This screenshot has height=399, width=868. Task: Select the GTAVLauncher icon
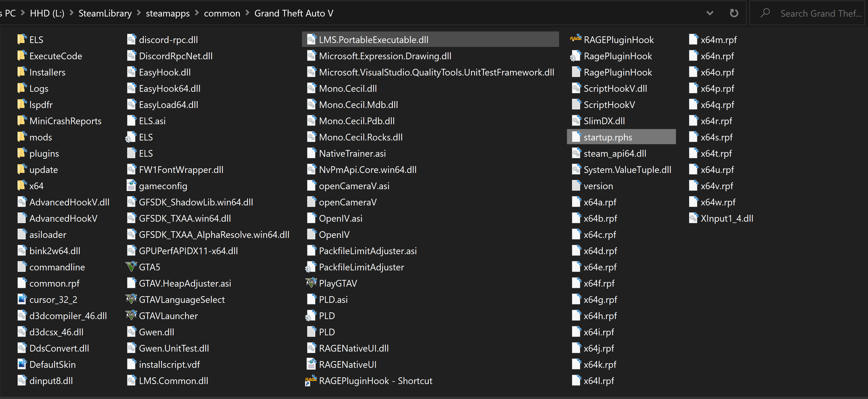coord(131,315)
